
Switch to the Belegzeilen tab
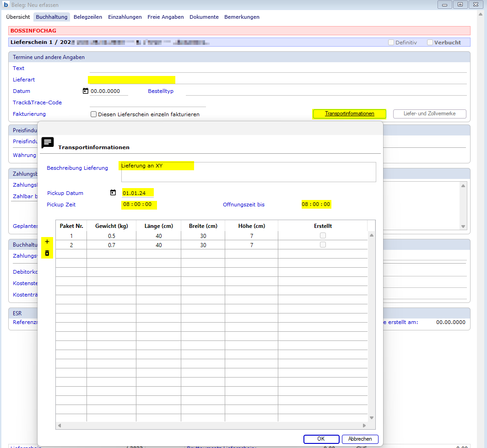coord(88,17)
